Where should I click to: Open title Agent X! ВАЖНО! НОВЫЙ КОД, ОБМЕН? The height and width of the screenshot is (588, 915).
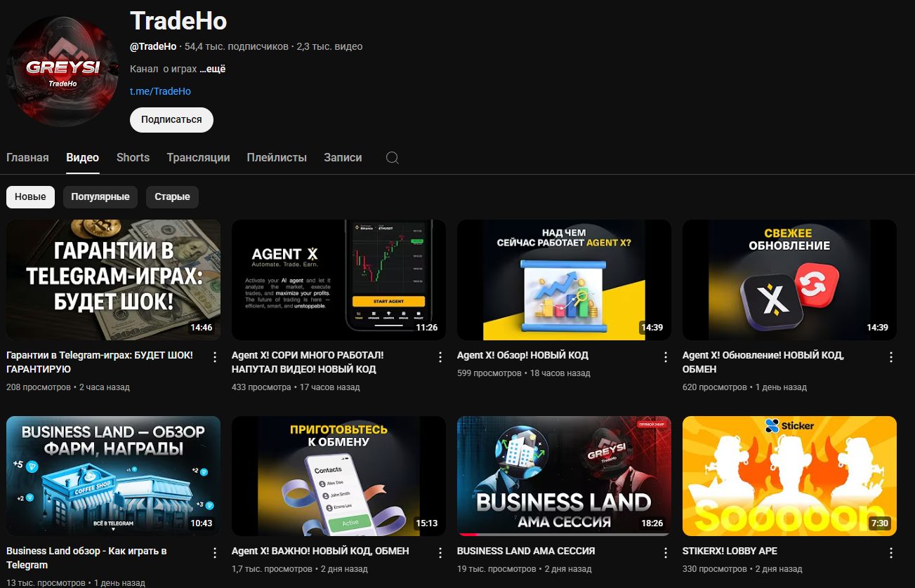pyautogui.click(x=320, y=551)
